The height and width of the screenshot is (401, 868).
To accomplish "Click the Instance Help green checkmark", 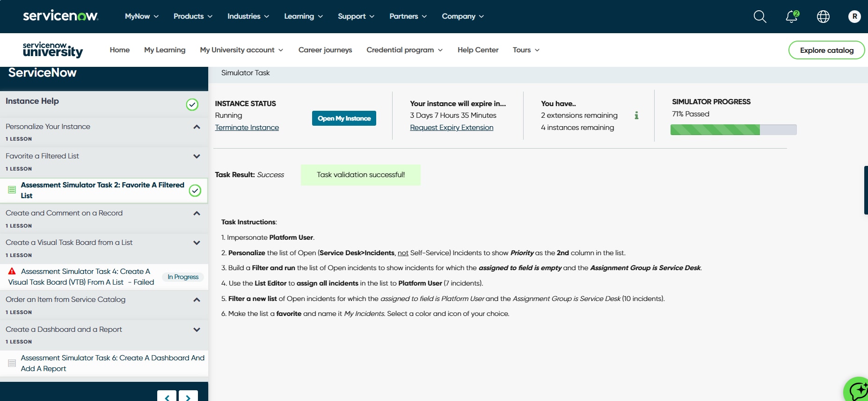I will (x=192, y=105).
